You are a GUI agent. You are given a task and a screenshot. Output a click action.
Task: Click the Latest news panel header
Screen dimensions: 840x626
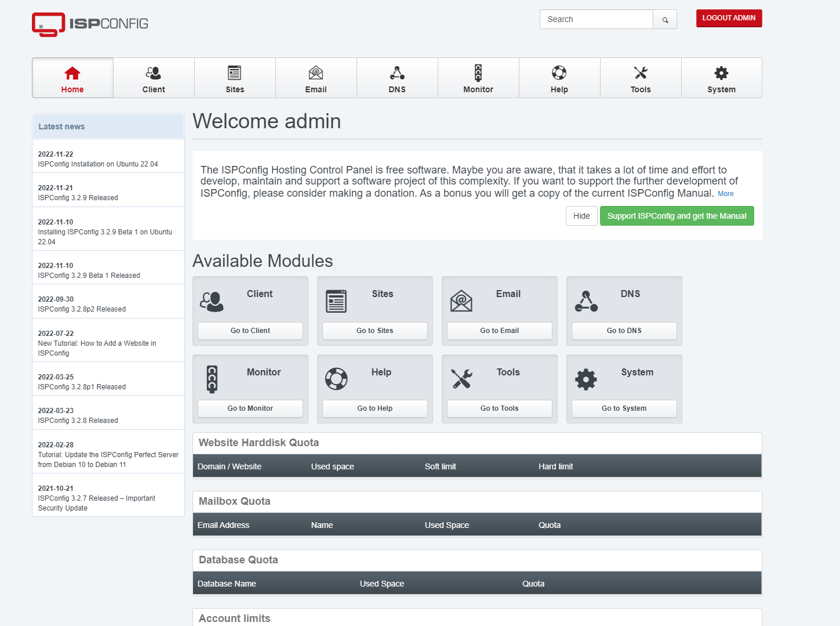coord(108,126)
